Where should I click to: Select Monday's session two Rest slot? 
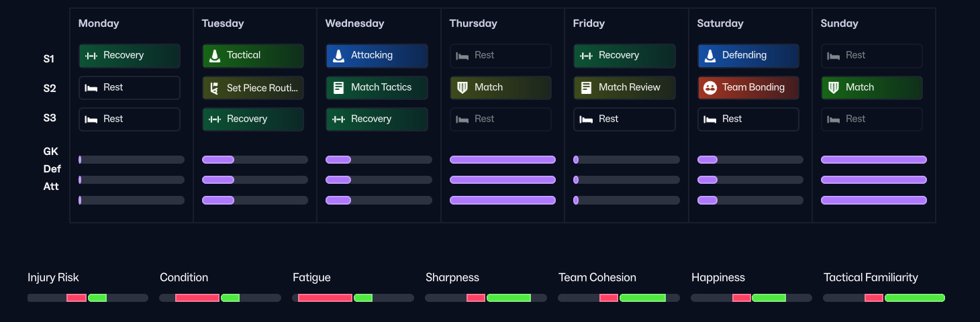[x=129, y=88]
